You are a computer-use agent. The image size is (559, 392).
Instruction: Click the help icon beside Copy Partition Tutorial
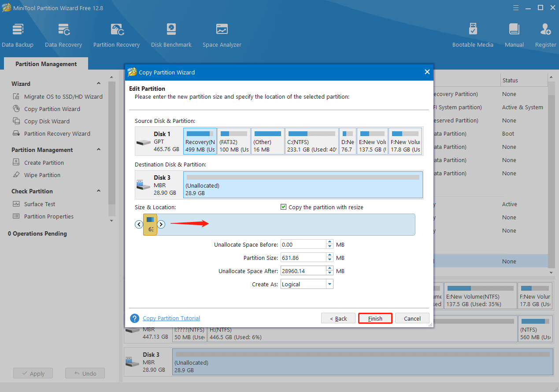point(135,318)
